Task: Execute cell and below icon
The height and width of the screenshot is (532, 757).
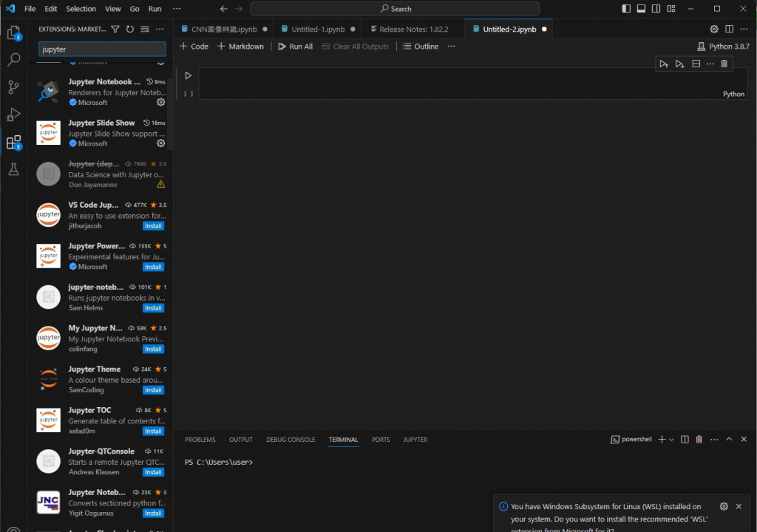Action: pos(680,64)
